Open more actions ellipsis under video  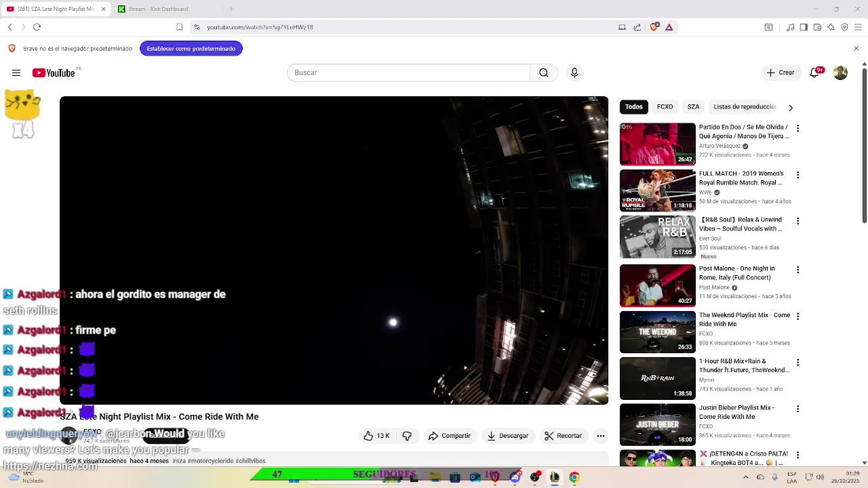tap(601, 436)
